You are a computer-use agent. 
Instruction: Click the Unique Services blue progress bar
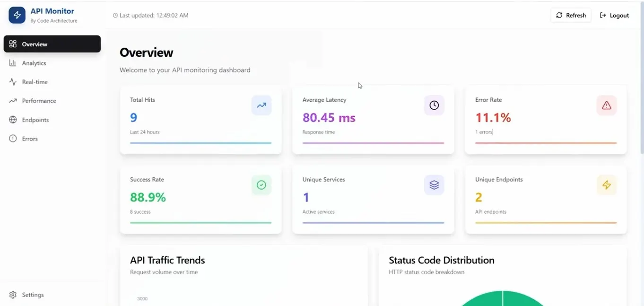pos(373,222)
